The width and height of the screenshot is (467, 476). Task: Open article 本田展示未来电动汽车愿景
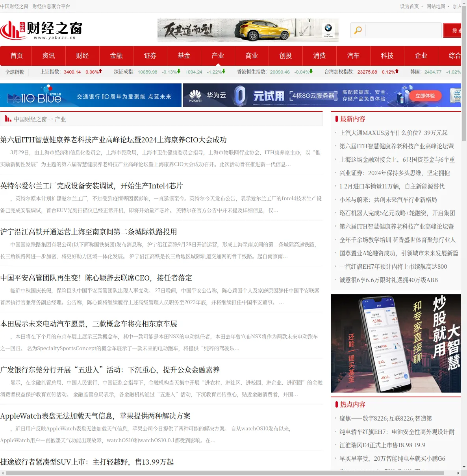[89, 324]
